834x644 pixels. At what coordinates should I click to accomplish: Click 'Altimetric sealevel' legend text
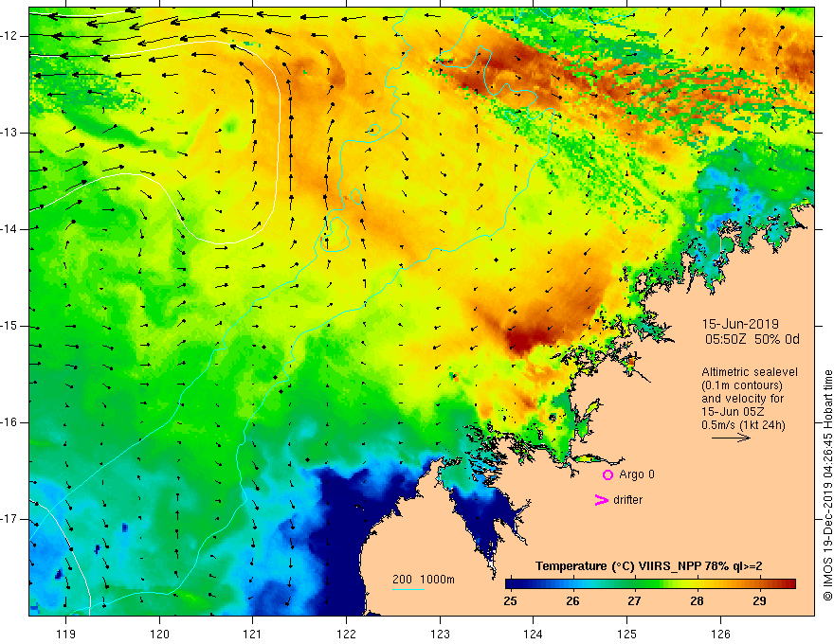pyautogui.click(x=750, y=372)
